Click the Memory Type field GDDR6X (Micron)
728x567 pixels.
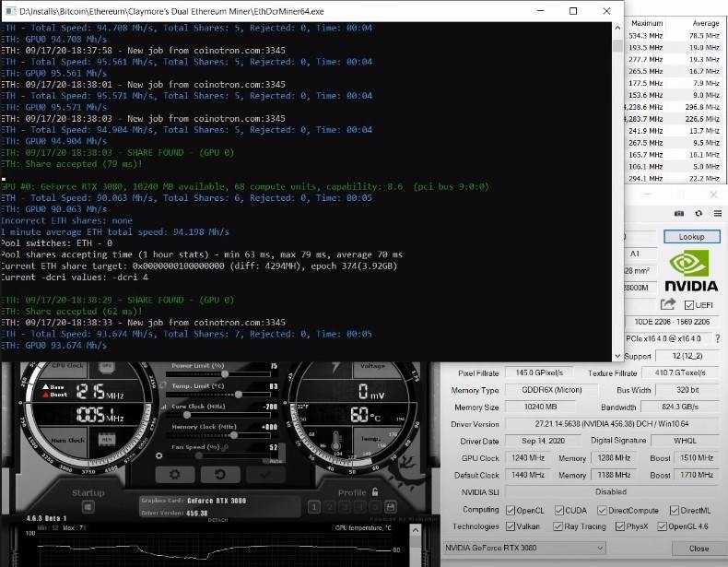pyautogui.click(x=551, y=390)
